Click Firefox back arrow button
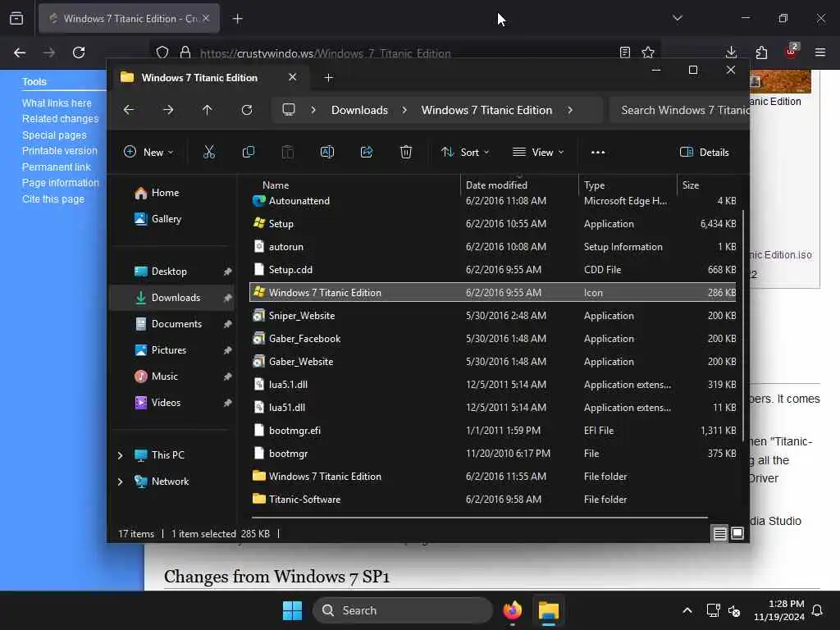 (20, 52)
